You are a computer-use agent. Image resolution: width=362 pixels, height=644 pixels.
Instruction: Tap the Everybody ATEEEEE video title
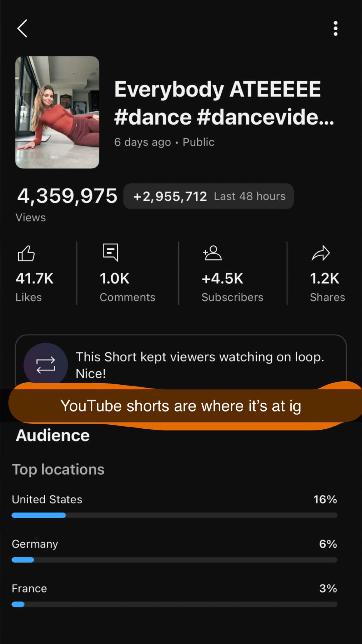tap(224, 103)
